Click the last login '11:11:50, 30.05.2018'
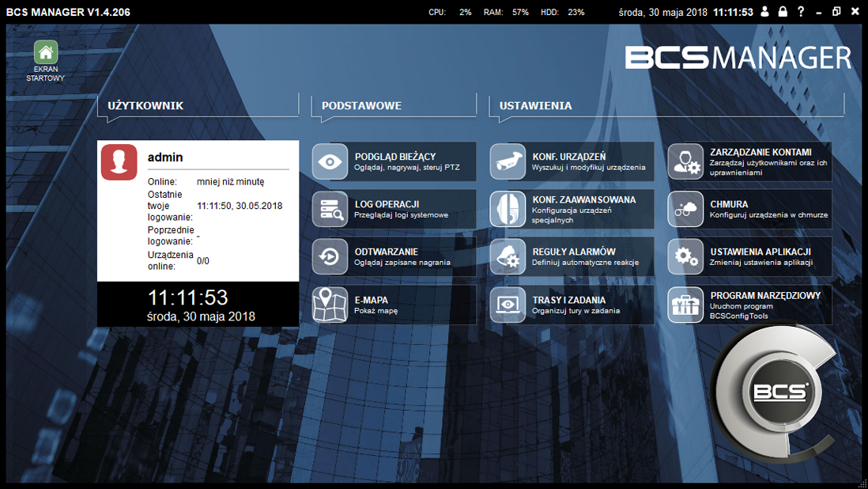Screen dimensions: 868x489 (x=240, y=206)
